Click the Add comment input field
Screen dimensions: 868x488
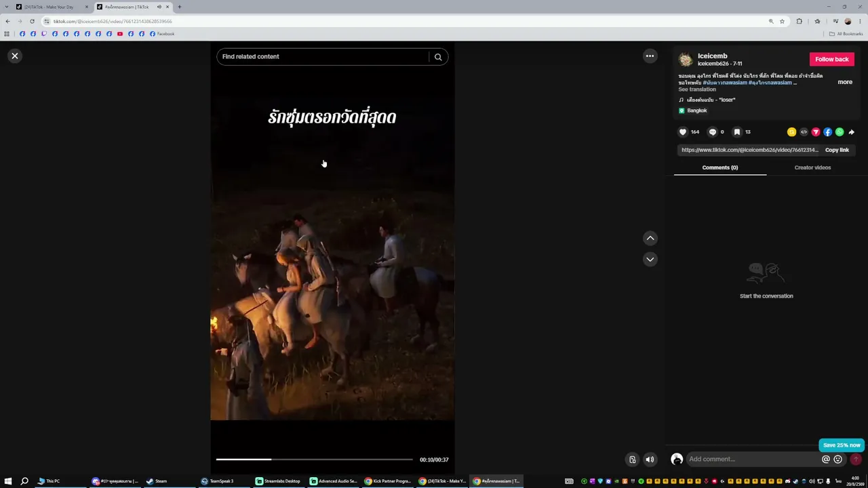point(753,460)
